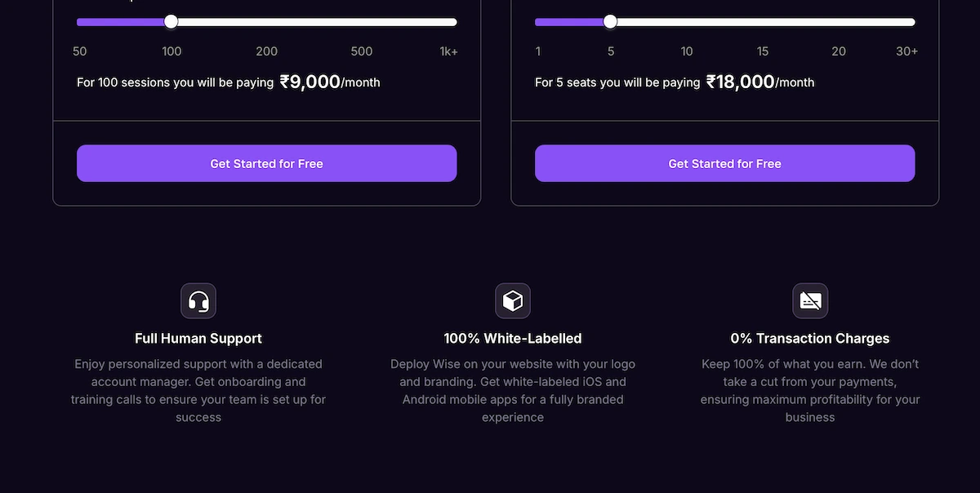Click the 0% Transaction Charges heading
Image resolution: width=980 pixels, height=493 pixels.
tap(810, 339)
